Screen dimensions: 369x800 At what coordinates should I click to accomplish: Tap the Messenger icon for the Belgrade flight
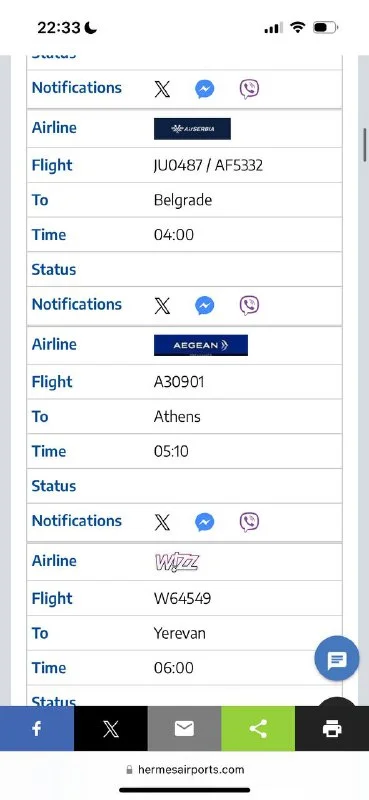point(205,306)
